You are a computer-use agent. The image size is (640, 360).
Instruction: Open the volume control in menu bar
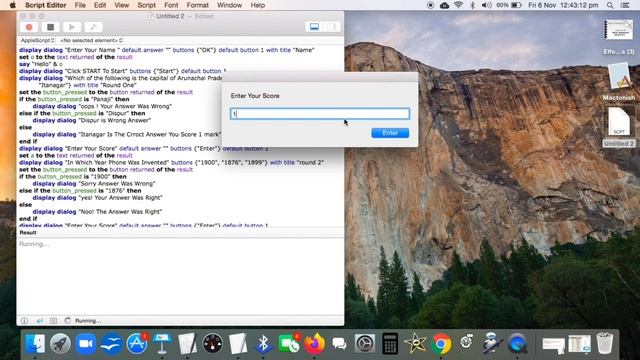pyautogui.click(x=486, y=5)
